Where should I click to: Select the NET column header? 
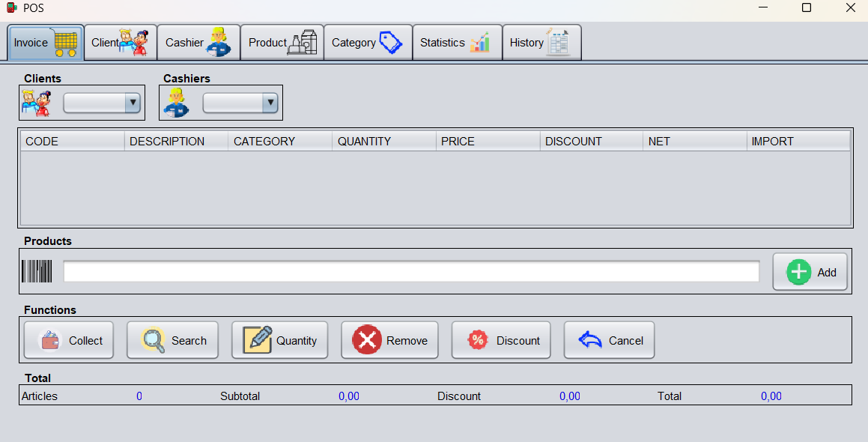click(x=695, y=142)
